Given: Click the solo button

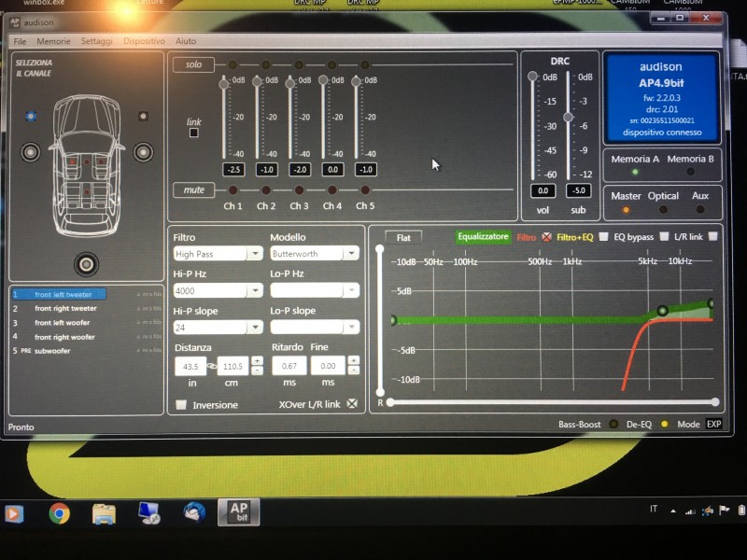Looking at the screenshot, I should point(193,64).
